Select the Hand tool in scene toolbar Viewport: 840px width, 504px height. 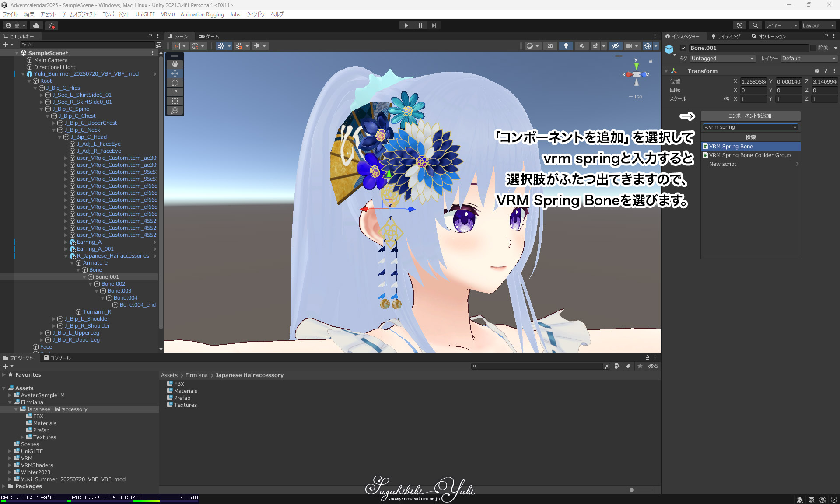tap(175, 64)
